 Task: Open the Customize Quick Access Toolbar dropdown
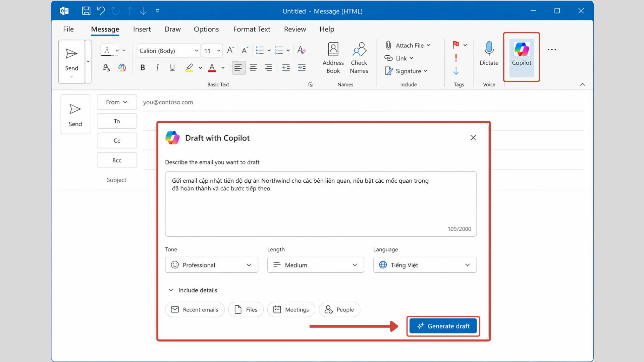click(x=158, y=11)
